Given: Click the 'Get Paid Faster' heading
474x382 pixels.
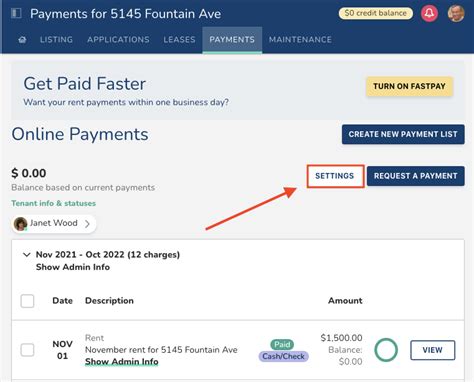Looking at the screenshot, I should coord(85,84).
